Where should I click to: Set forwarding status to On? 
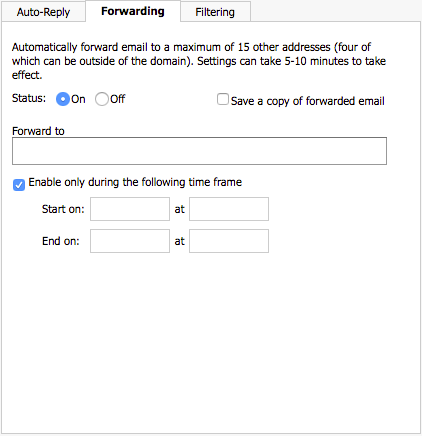pos(63,99)
